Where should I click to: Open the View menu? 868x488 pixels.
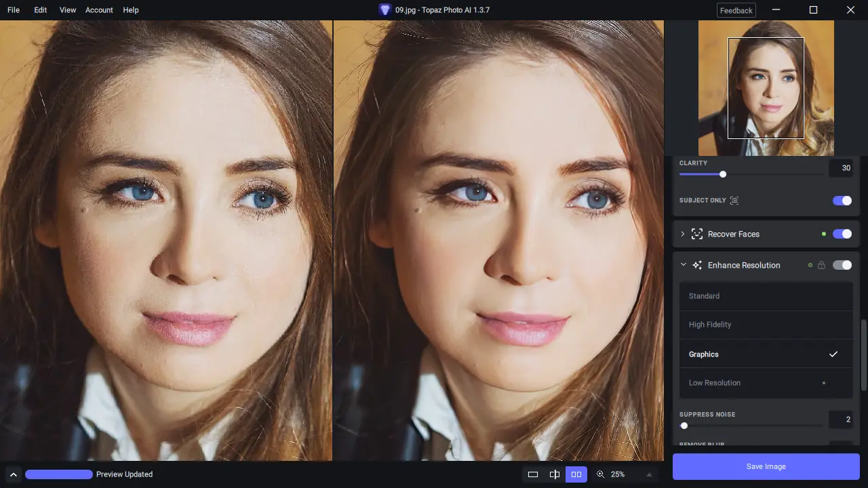pyautogui.click(x=68, y=10)
